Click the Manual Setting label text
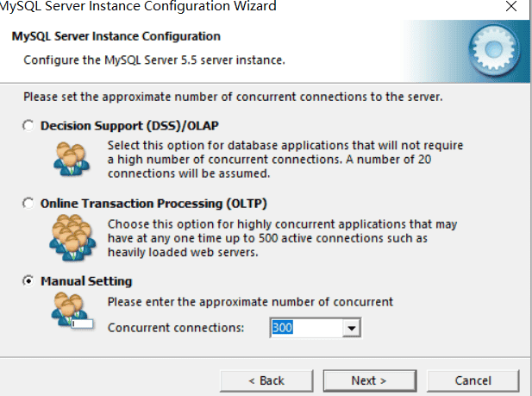Screen dimensions: 532x396 (86, 281)
